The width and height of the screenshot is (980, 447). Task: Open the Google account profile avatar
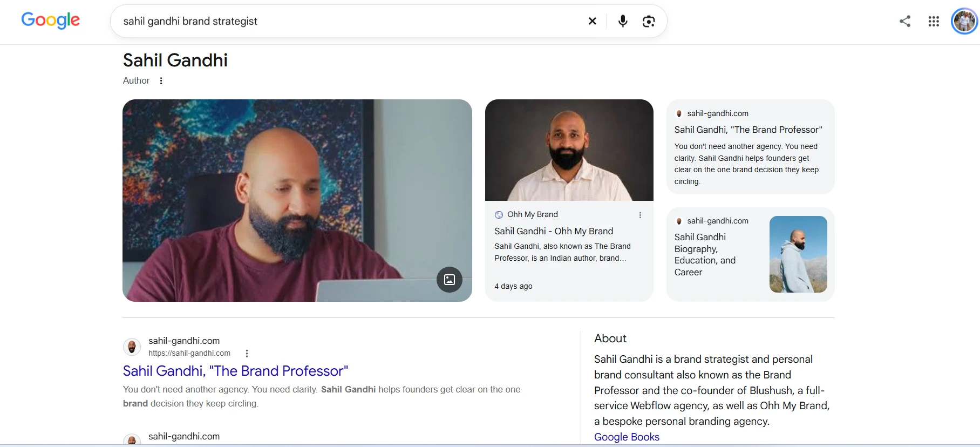pos(964,21)
